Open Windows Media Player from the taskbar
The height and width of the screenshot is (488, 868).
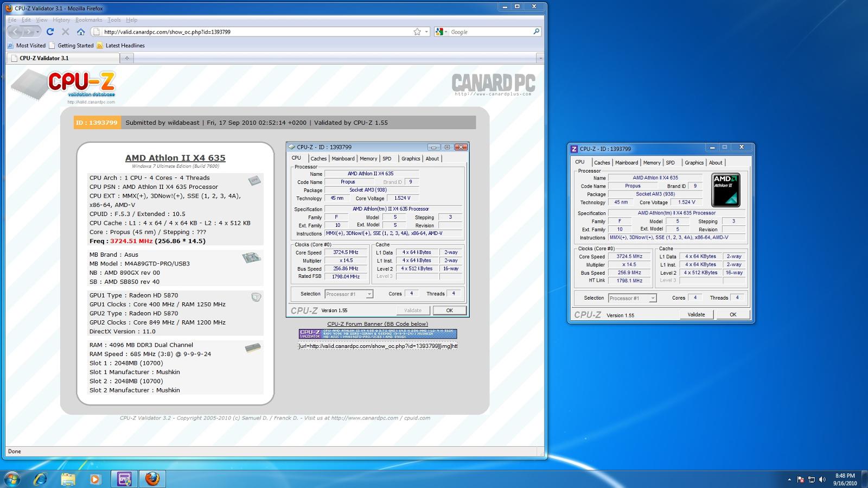pyautogui.click(x=95, y=479)
